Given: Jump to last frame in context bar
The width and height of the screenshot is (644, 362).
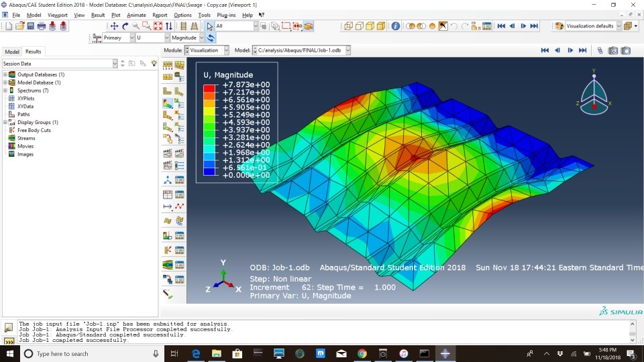Looking at the screenshot, I should tap(583, 50).
